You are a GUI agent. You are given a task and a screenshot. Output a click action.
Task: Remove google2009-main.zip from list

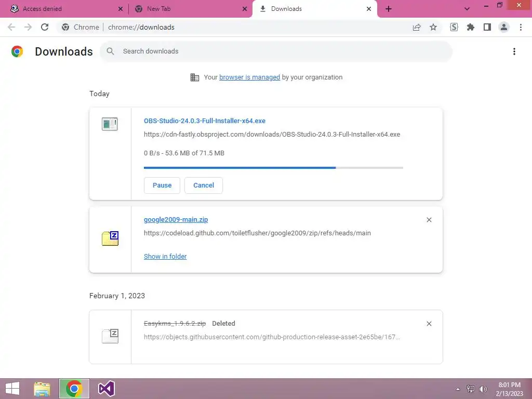429,220
